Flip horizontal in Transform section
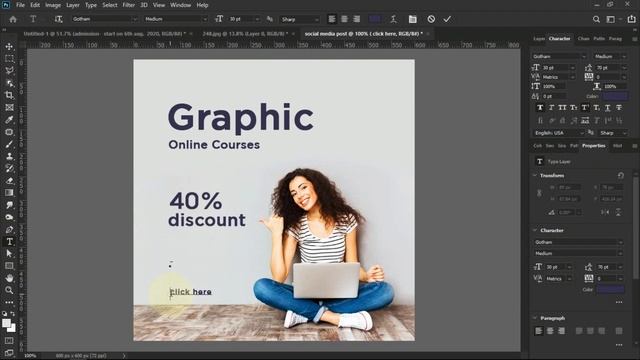This screenshot has height=360, width=640. pos(605,212)
